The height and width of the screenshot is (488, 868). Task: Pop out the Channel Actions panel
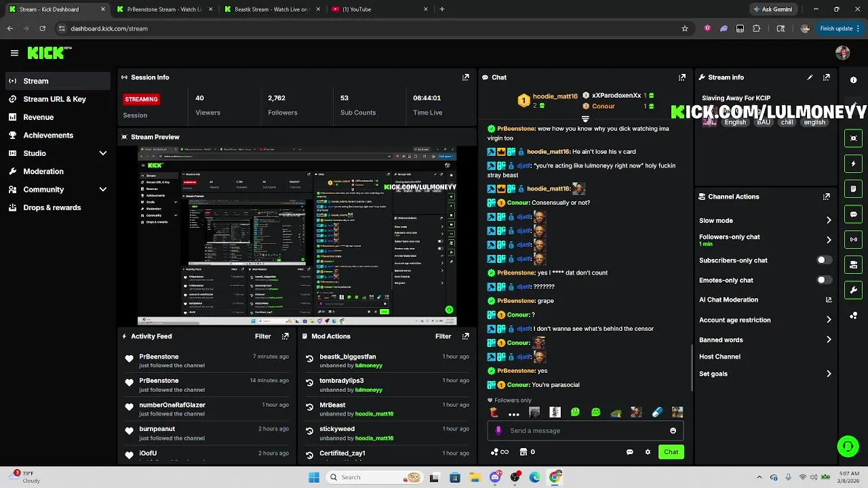coord(826,197)
